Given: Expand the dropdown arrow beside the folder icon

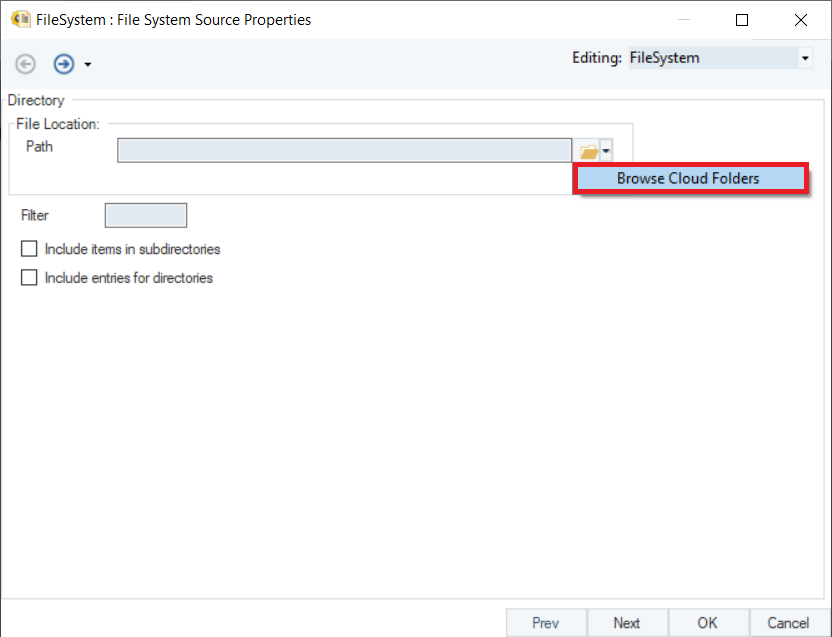Looking at the screenshot, I should click(606, 151).
